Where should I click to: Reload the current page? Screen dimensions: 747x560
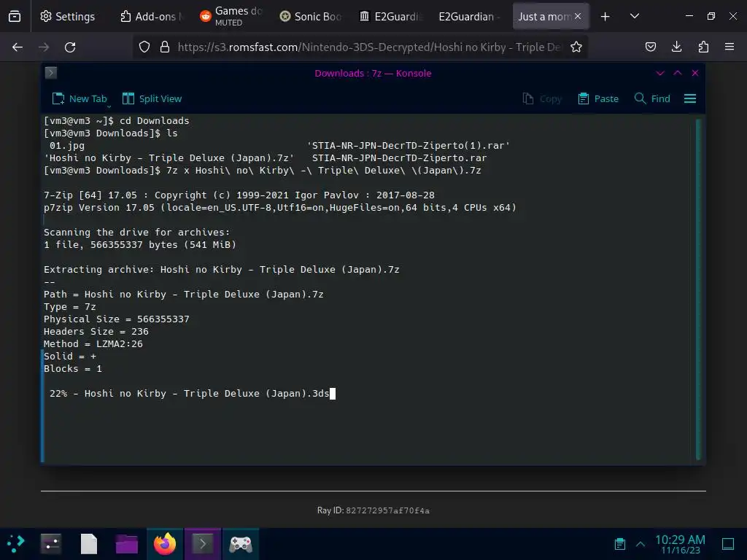(70, 47)
